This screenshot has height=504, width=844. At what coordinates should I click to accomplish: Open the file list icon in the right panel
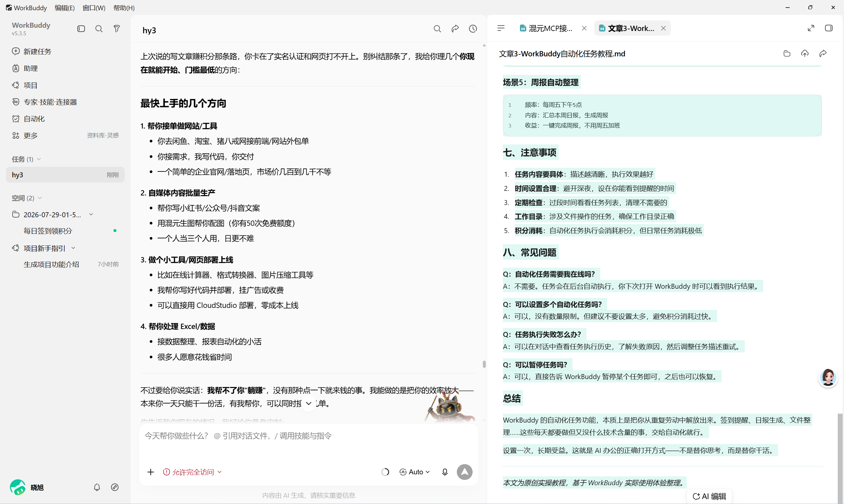[501, 28]
